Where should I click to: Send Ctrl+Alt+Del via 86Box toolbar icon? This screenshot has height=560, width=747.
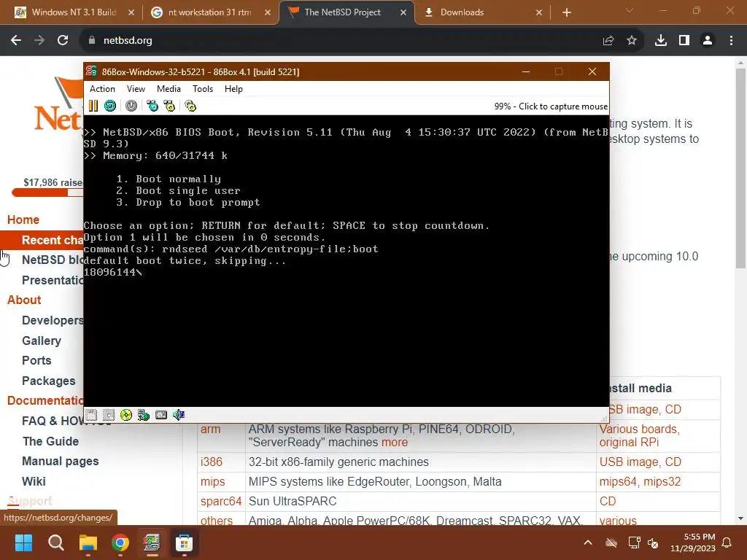tap(152, 106)
